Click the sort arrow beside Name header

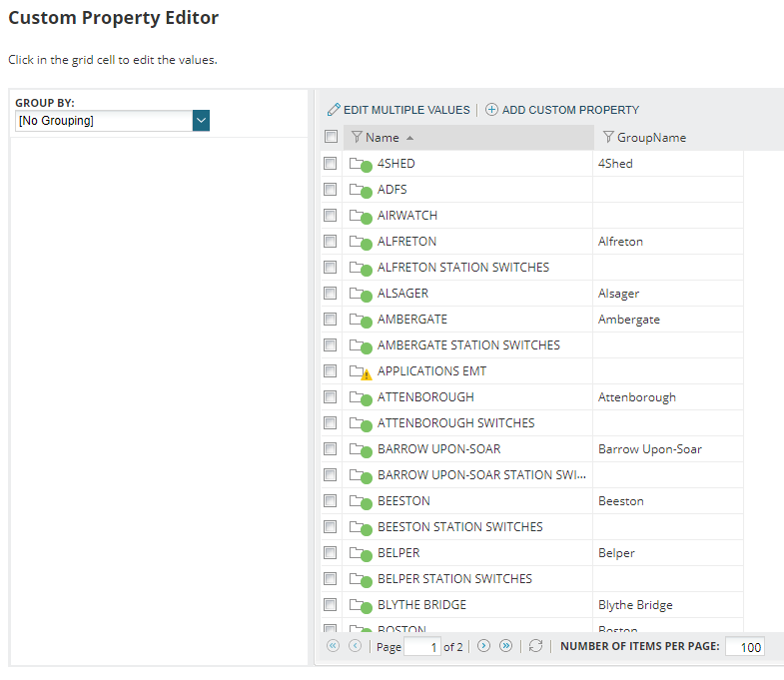coord(410,138)
